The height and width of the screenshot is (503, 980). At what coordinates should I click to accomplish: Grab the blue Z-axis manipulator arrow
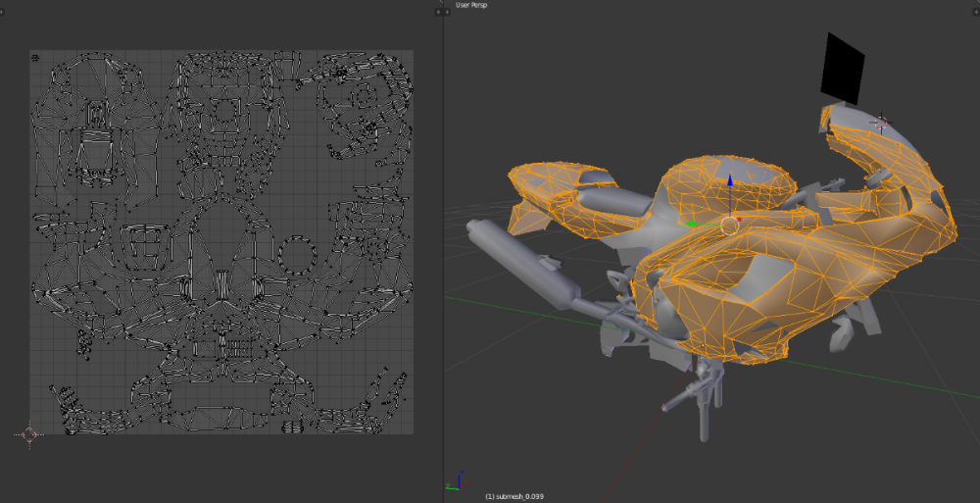tap(728, 183)
